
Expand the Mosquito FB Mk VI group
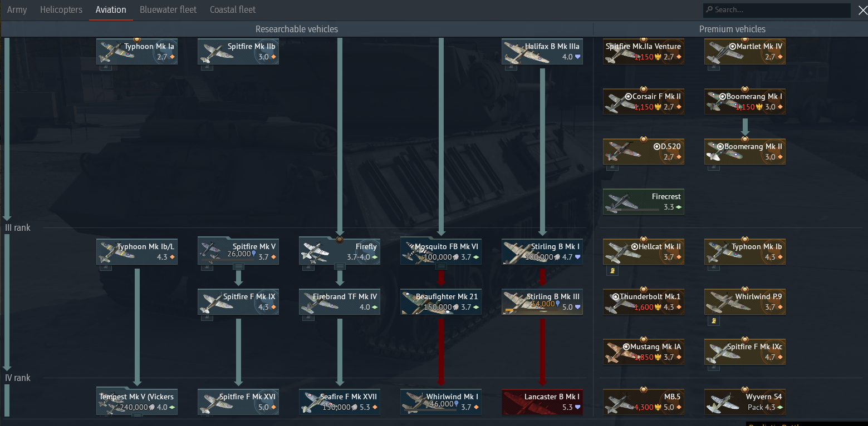pyautogui.click(x=441, y=267)
